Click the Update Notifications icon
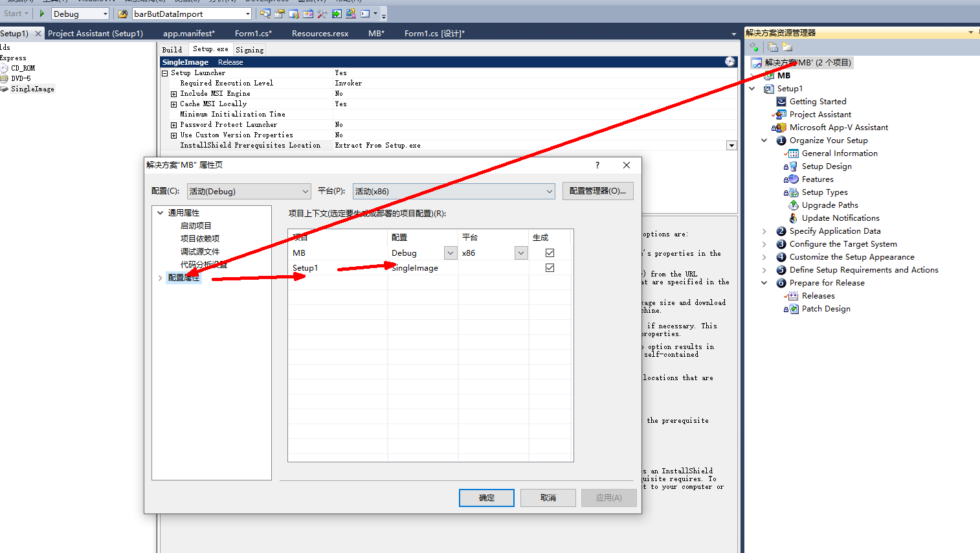Image resolution: width=980 pixels, height=553 pixels. 794,218
